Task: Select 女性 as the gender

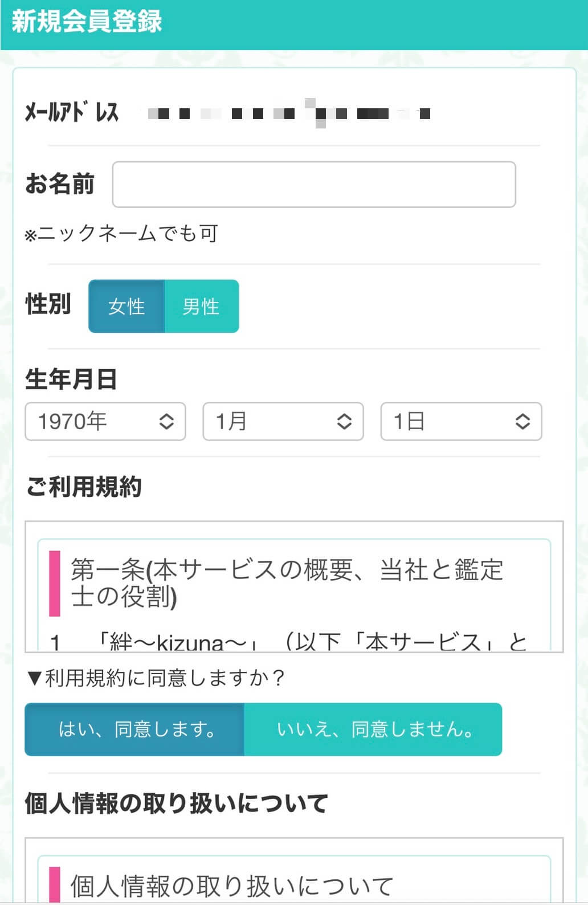Action: pyautogui.click(x=126, y=307)
